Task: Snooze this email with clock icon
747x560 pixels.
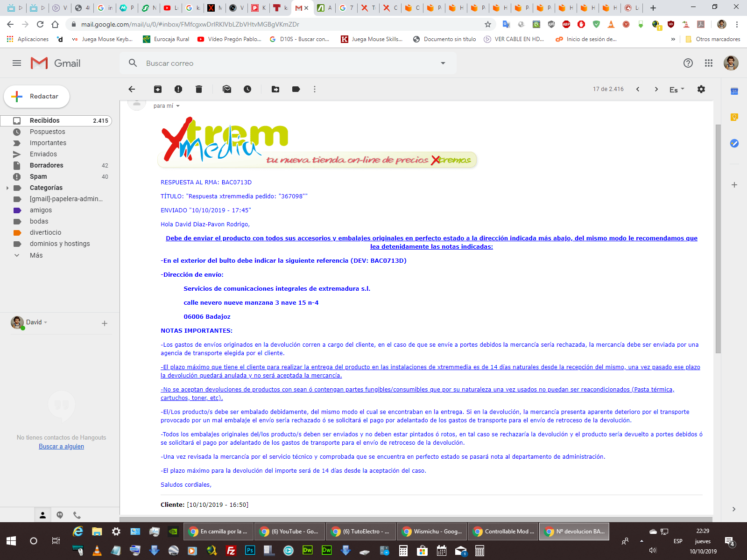Action: point(247,89)
